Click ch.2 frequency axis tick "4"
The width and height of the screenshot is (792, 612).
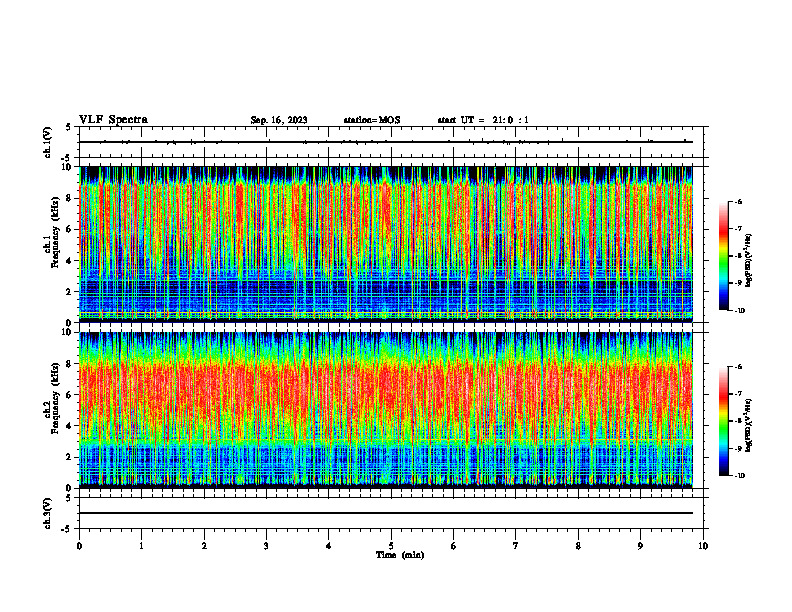70,426
